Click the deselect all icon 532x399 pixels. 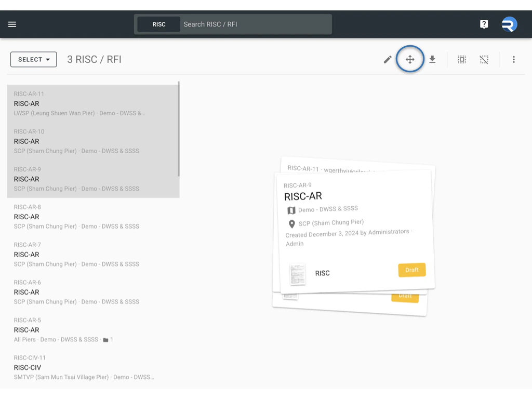[484, 60]
